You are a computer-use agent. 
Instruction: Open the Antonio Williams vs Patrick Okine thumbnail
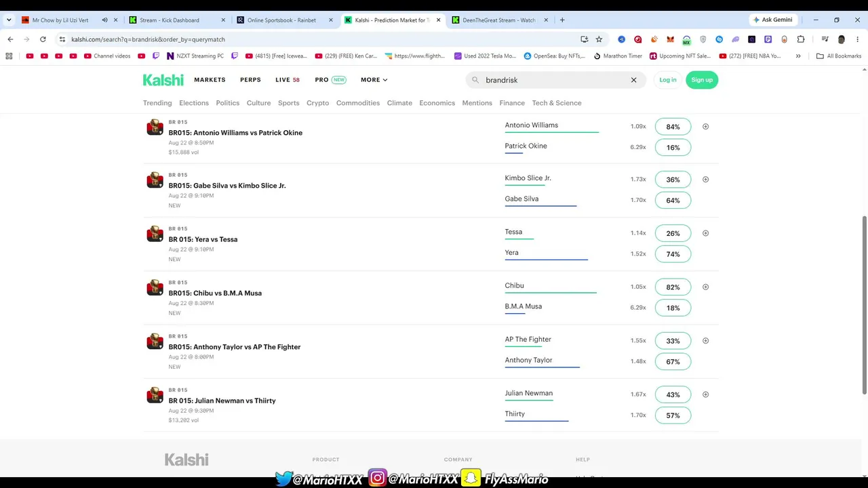tap(155, 127)
